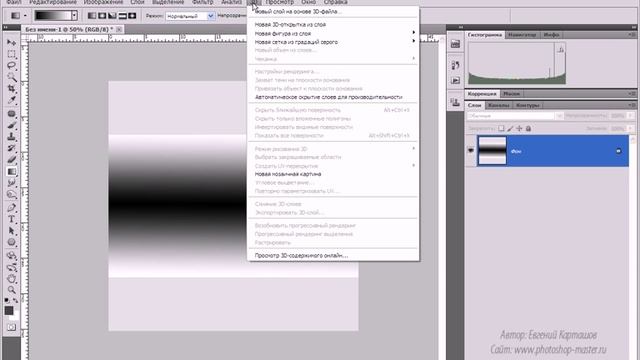The width and height of the screenshot is (640, 360).
Task: Select the Crop tool
Action: pos(11,89)
